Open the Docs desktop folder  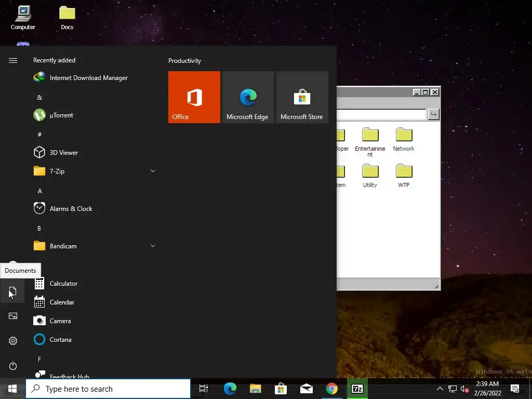67,18
